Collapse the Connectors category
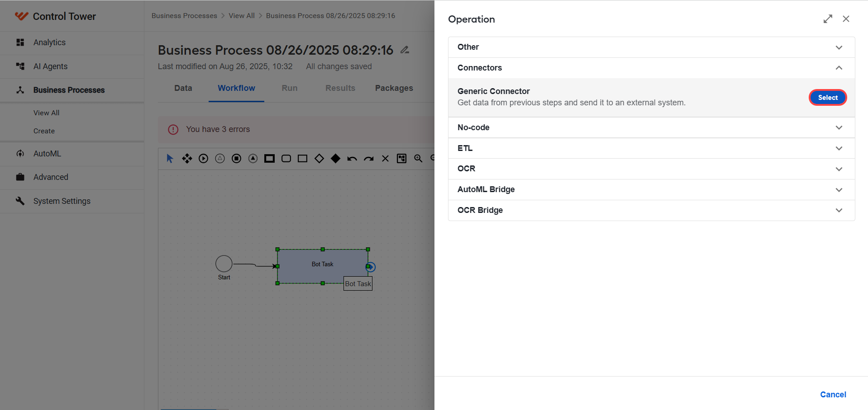This screenshot has width=868, height=410. pyautogui.click(x=651, y=68)
